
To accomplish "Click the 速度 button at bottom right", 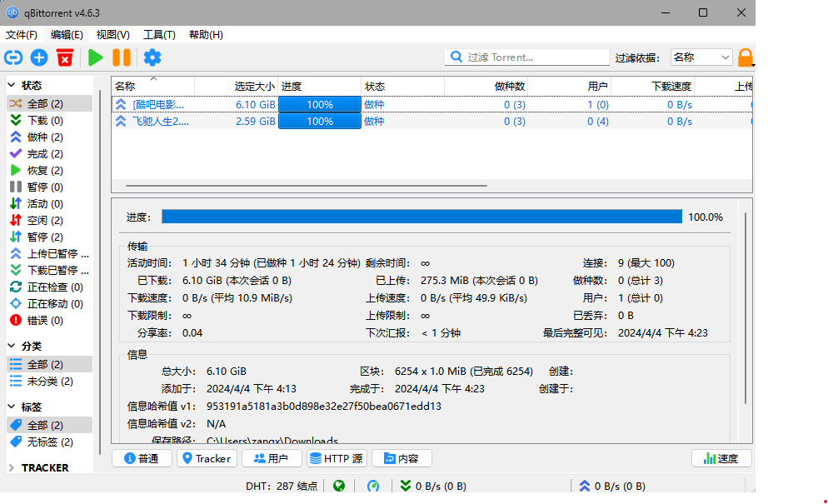I will pyautogui.click(x=721, y=458).
